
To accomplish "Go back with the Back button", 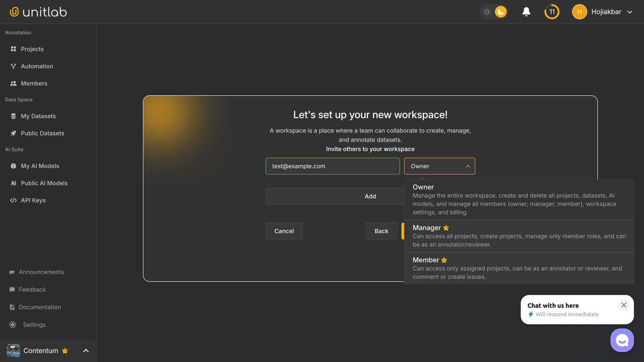I will click(x=381, y=231).
